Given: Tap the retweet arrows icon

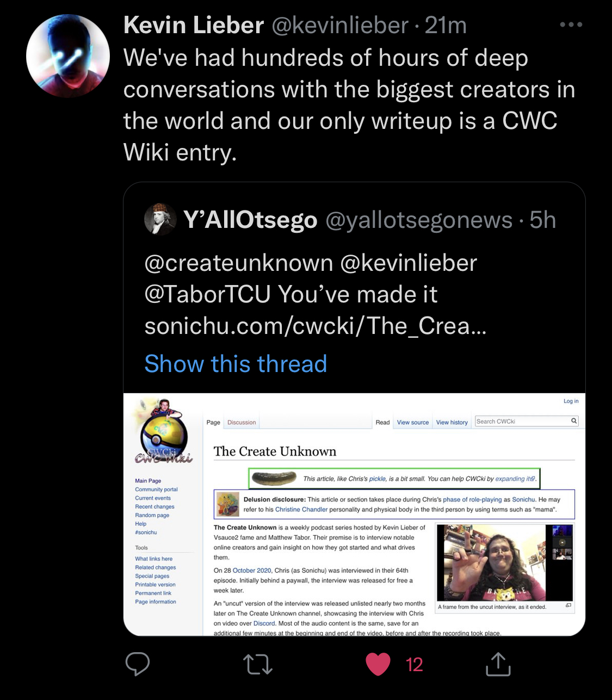Looking at the screenshot, I should coord(258,664).
